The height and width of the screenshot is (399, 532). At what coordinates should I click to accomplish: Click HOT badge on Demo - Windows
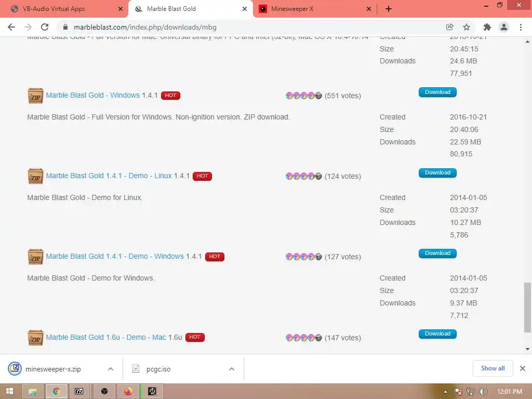[215, 257]
